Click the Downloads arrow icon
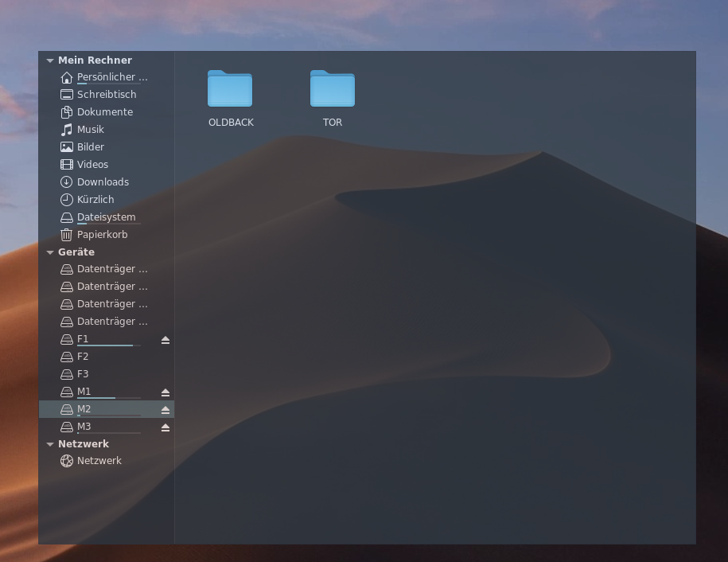The height and width of the screenshot is (562, 728). click(x=66, y=182)
